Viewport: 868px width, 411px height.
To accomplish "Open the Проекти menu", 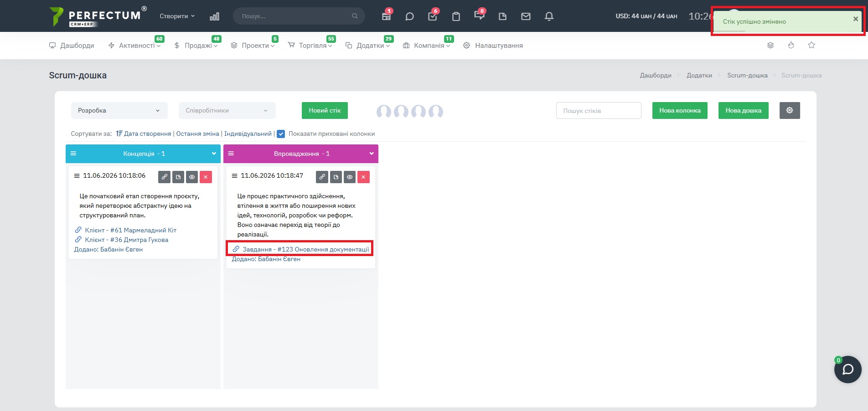I will (253, 46).
